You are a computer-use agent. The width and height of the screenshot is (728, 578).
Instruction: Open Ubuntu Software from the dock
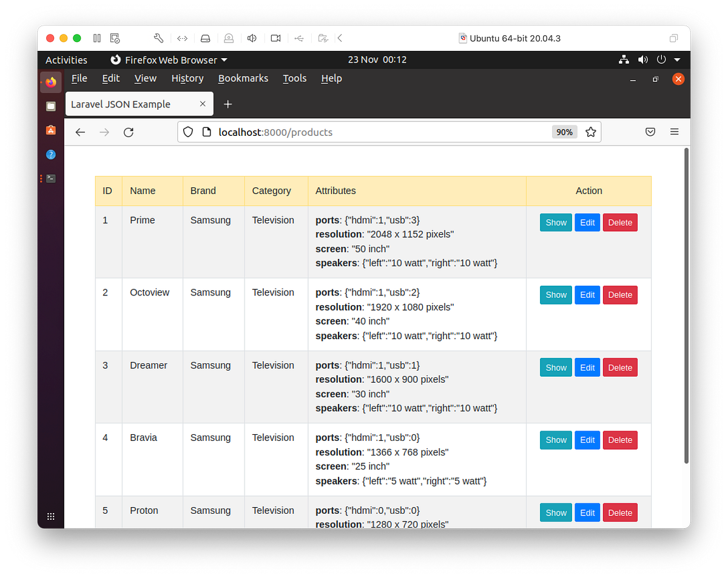[x=50, y=129]
